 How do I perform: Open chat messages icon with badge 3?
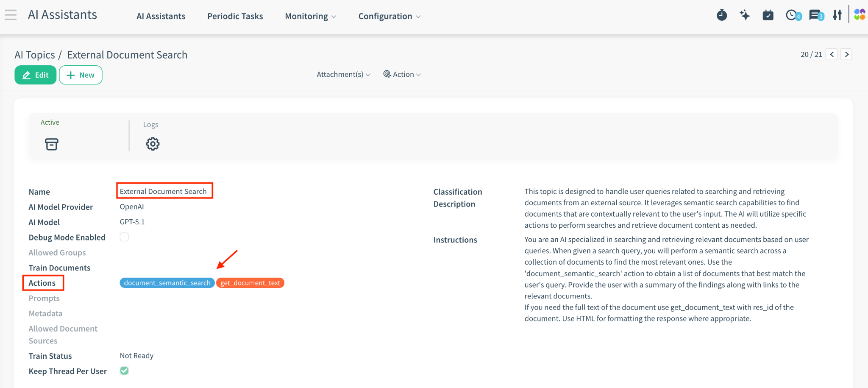[x=815, y=16]
